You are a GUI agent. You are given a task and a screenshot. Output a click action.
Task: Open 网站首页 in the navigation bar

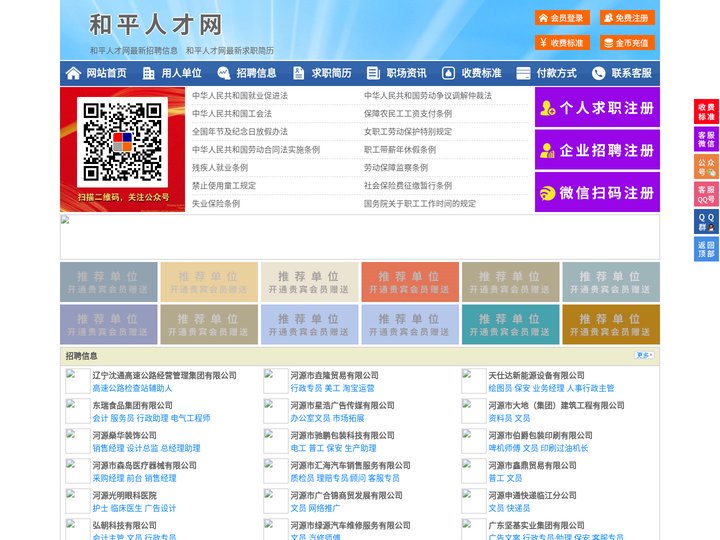point(106,73)
